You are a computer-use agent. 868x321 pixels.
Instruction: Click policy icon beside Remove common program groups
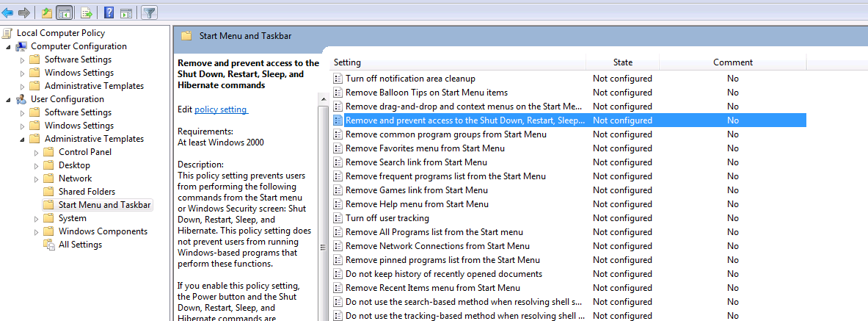click(338, 134)
